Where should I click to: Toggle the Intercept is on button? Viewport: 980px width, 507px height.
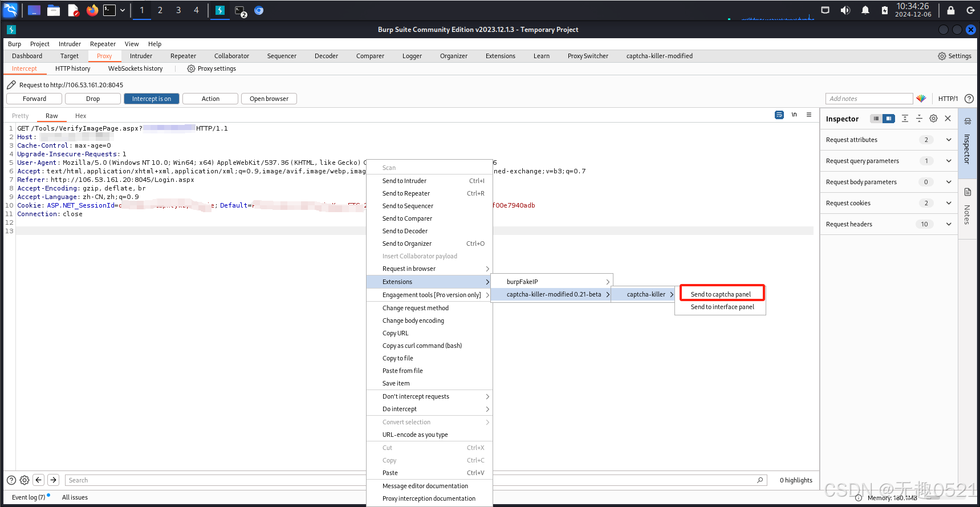pyautogui.click(x=152, y=99)
